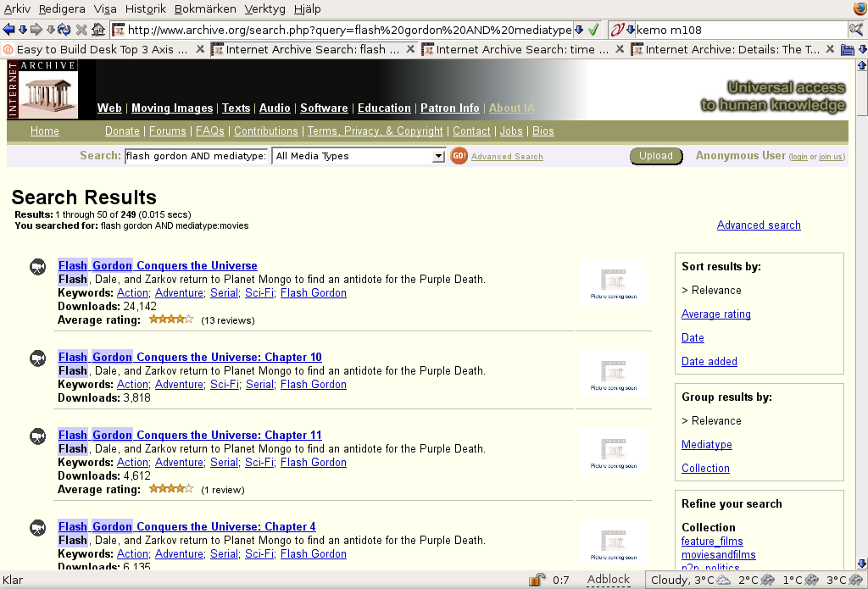
Task: Click the site favicon in address bar
Action: tap(119, 30)
